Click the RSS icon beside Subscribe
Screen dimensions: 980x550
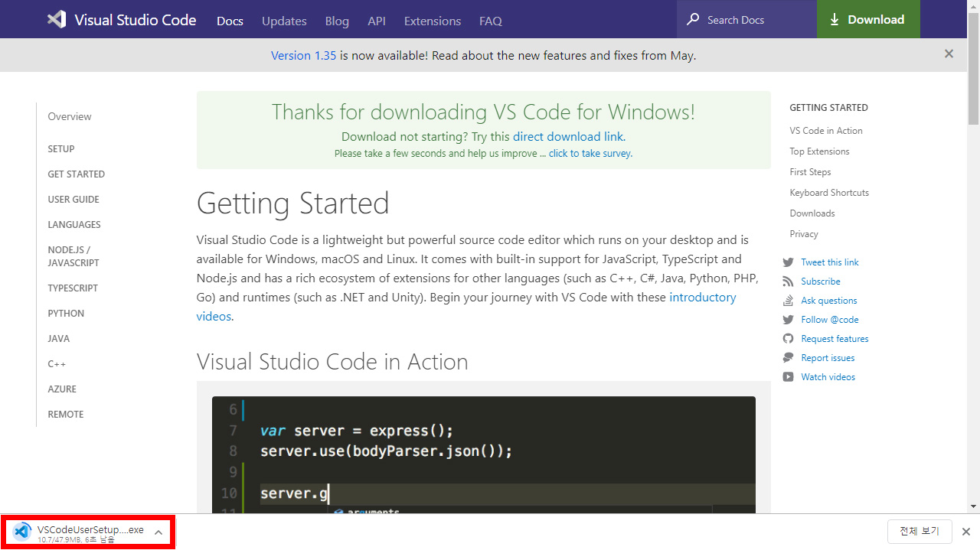(x=788, y=282)
